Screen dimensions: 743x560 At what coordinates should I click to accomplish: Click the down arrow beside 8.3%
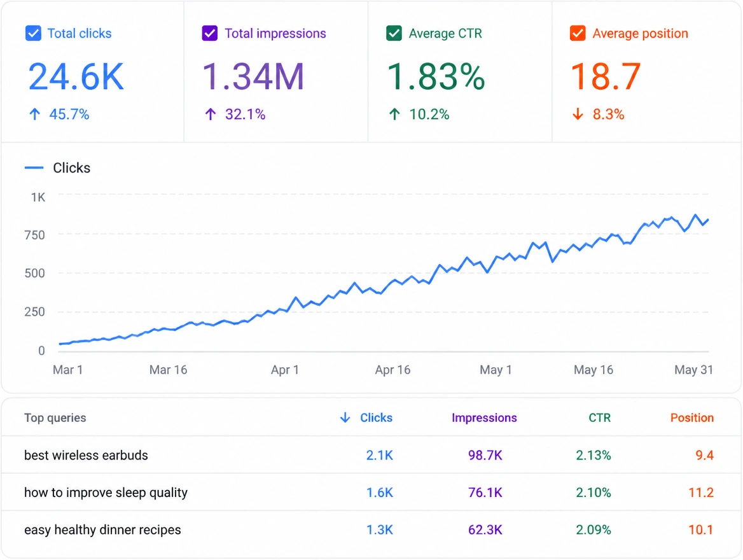pyautogui.click(x=578, y=115)
